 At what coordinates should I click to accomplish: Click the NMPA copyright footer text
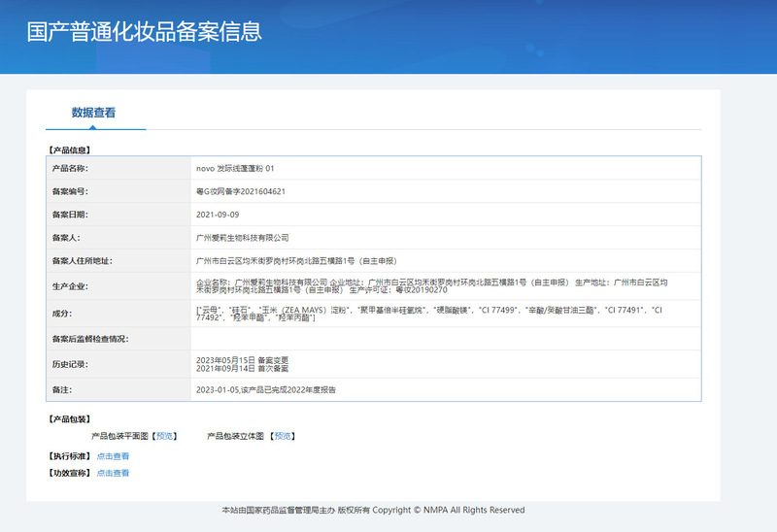click(x=373, y=510)
